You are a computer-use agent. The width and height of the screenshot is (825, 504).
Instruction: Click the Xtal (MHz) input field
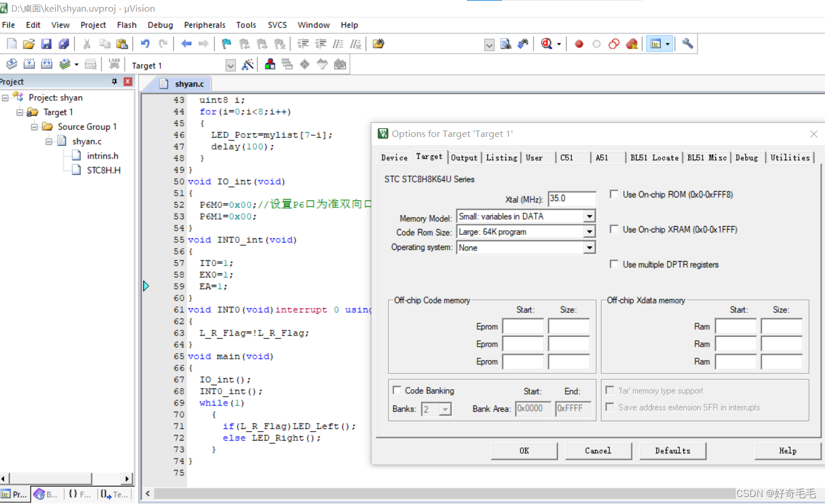coord(571,199)
